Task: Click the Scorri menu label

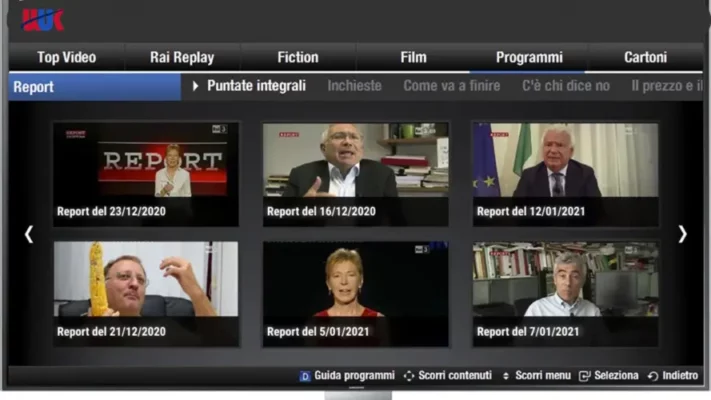Action: click(543, 376)
